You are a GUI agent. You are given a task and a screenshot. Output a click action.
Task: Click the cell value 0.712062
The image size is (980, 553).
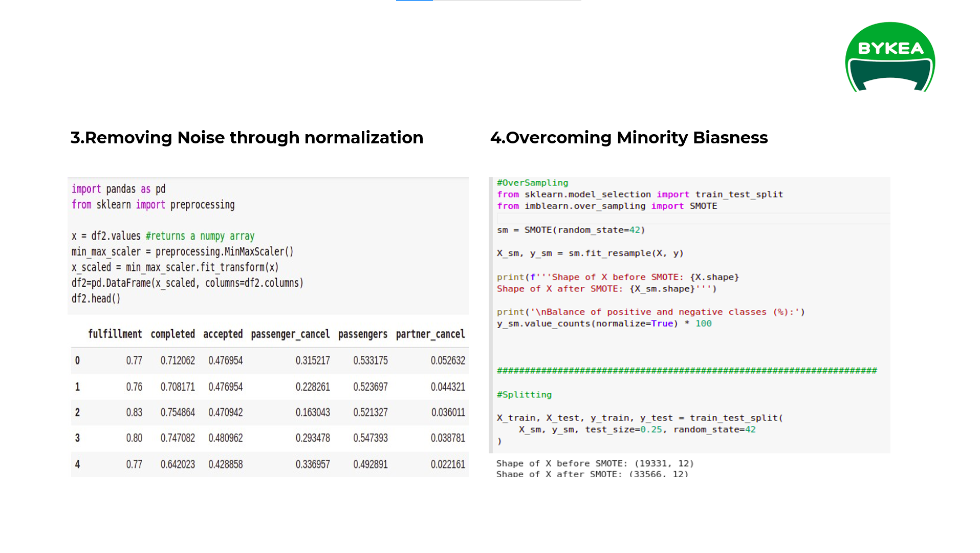point(178,360)
